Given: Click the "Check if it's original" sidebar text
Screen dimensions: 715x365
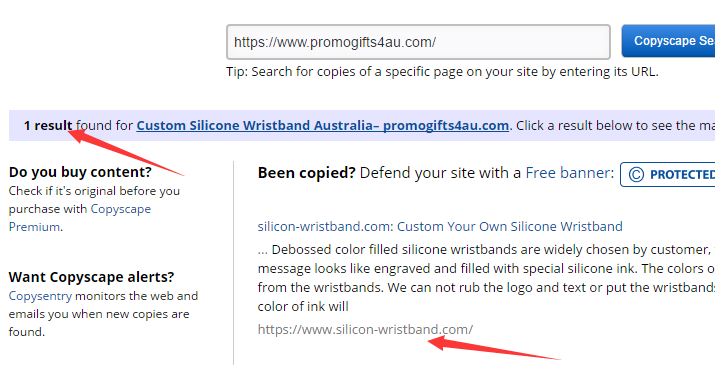Looking at the screenshot, I should [94, 191].
